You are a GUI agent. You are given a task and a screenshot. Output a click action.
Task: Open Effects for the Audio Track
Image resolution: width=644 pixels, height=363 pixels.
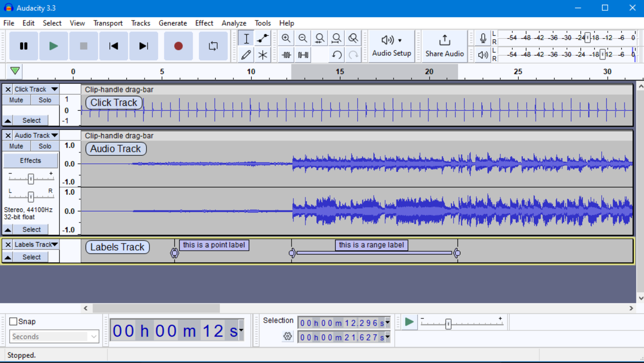[x=31, y=160]
